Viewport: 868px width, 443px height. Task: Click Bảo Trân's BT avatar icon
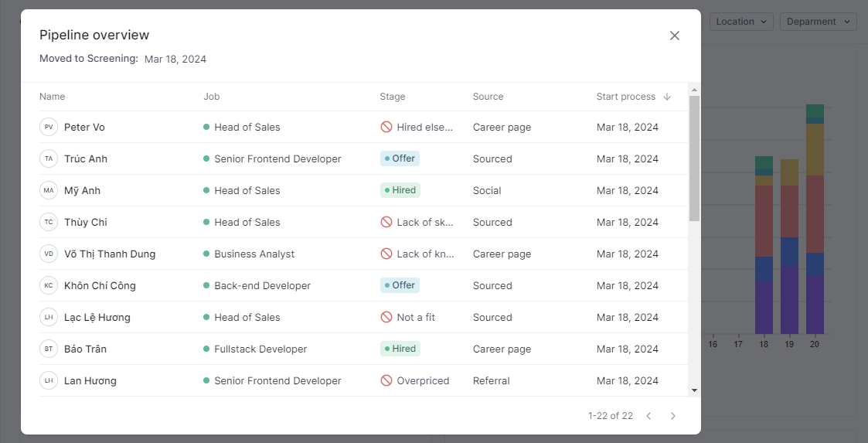[x=49, y=349]
